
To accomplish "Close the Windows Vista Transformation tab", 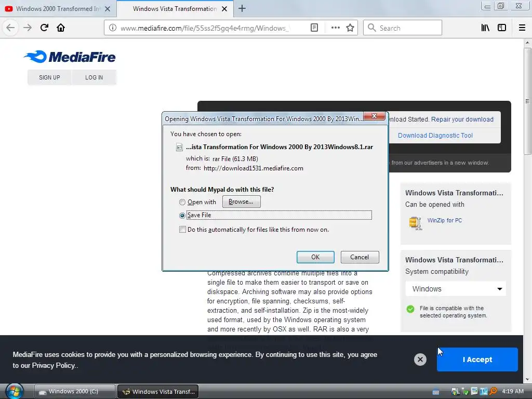I will (x=224, y=9).
